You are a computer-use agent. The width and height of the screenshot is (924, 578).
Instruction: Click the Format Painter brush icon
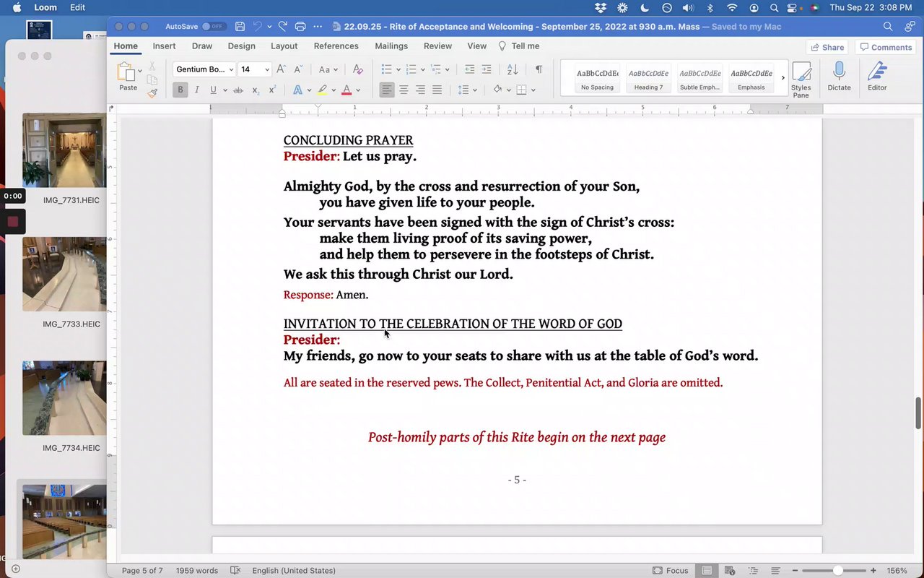click(152, 92)
